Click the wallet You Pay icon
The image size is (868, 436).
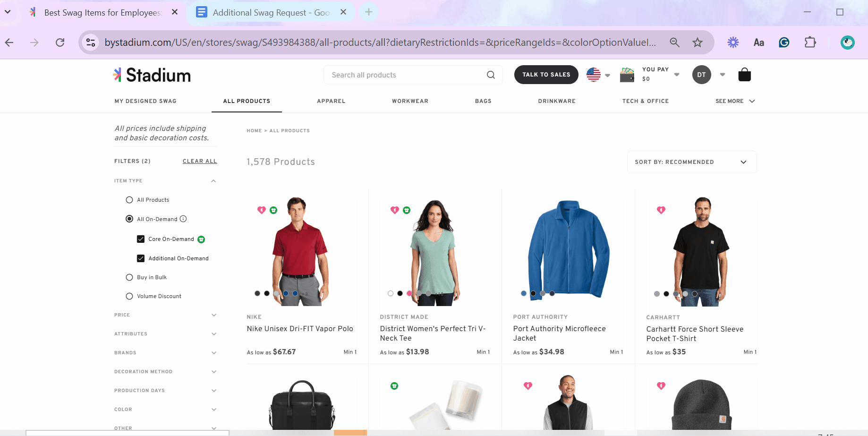point(627,75)
